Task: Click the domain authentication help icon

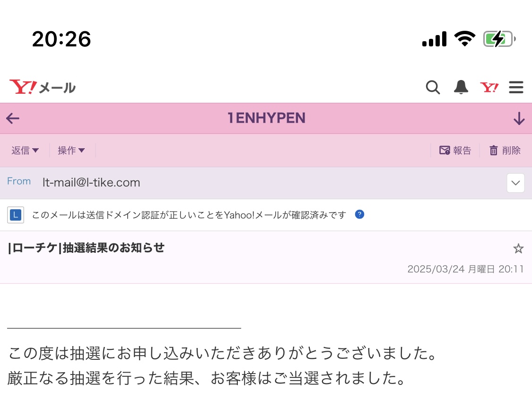Action: pyautogui.click(x=359, y=214)
